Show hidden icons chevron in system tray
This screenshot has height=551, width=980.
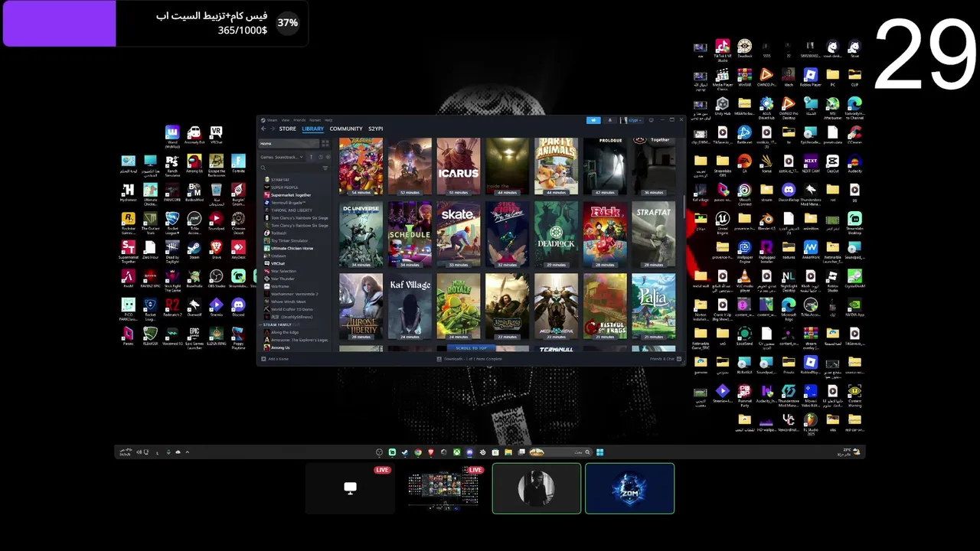(187, 452)
